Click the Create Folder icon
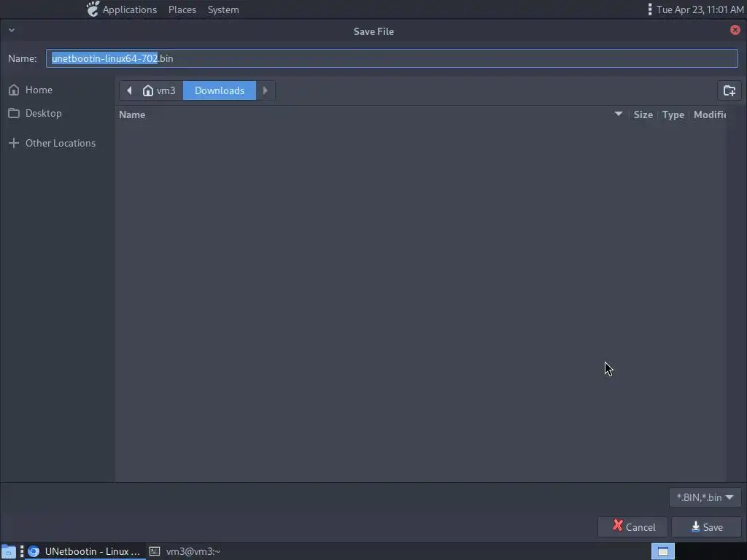Screen dimensions: 747x560 click(x=729, y=90)
